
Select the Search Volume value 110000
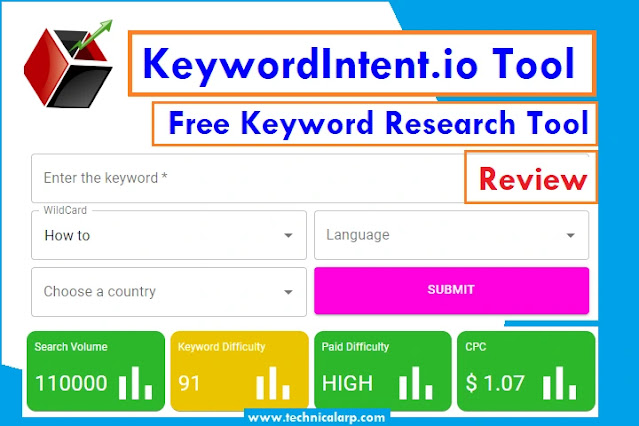pyautogui.click(x=71, y=383)
